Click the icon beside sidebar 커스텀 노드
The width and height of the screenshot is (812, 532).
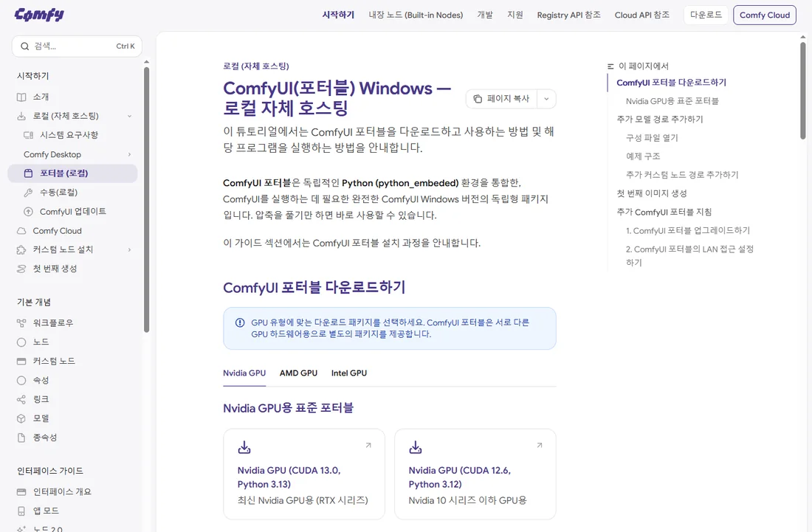point(21,362)
